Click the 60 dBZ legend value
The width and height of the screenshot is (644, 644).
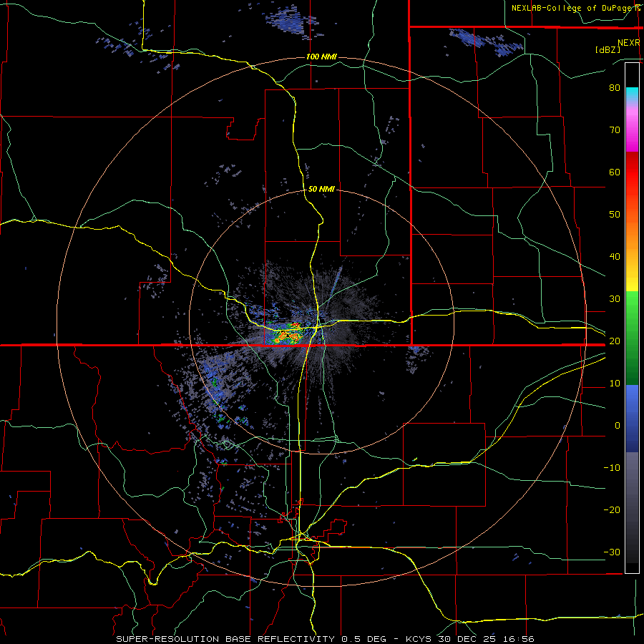[615, 172]
